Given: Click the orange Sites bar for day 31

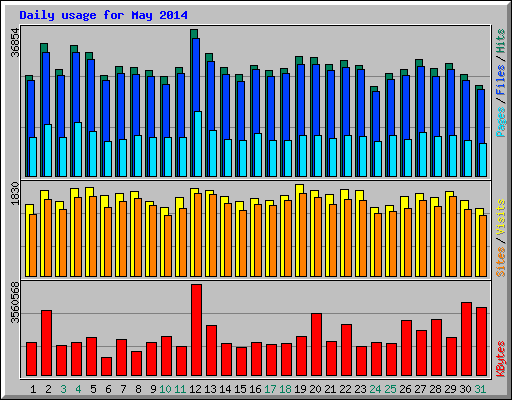Looking at the screenshot, I should coord(483,246).
